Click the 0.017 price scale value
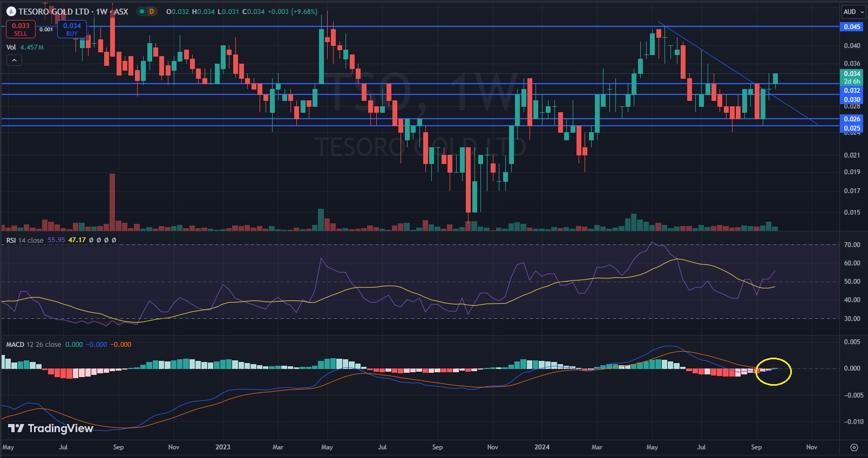868x458 pixels. pos(852,191)
